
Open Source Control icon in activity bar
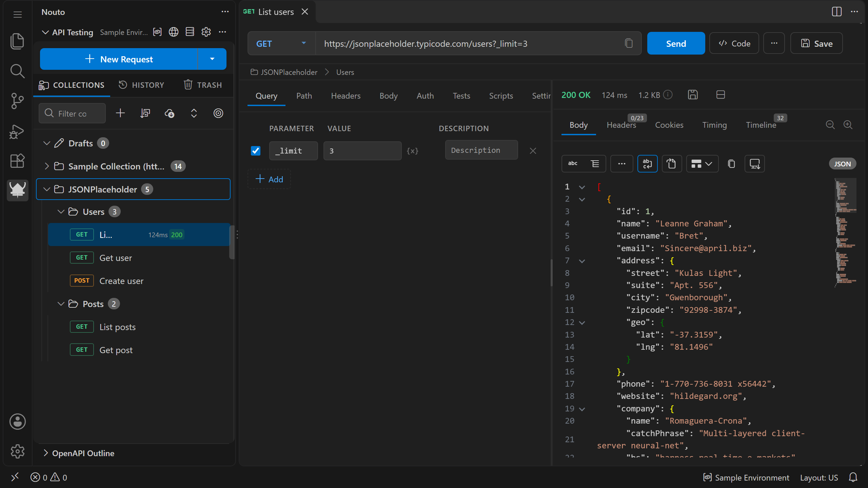(17, 101)
